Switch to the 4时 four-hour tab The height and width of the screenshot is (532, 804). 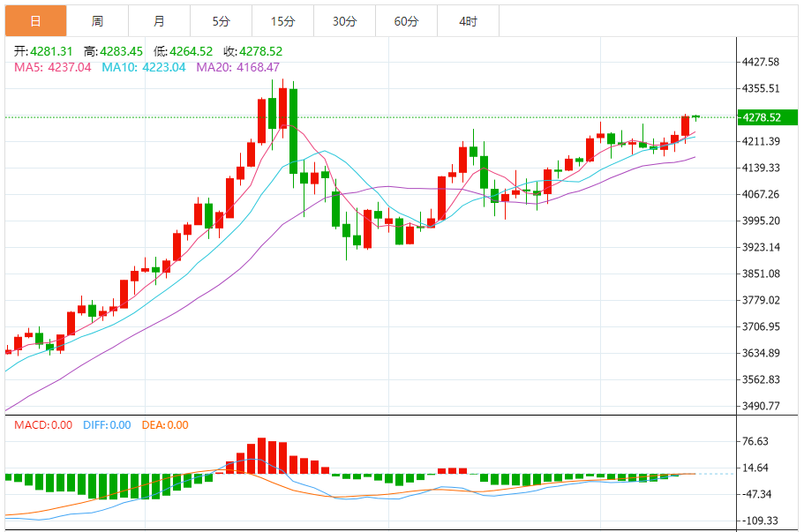468,21
